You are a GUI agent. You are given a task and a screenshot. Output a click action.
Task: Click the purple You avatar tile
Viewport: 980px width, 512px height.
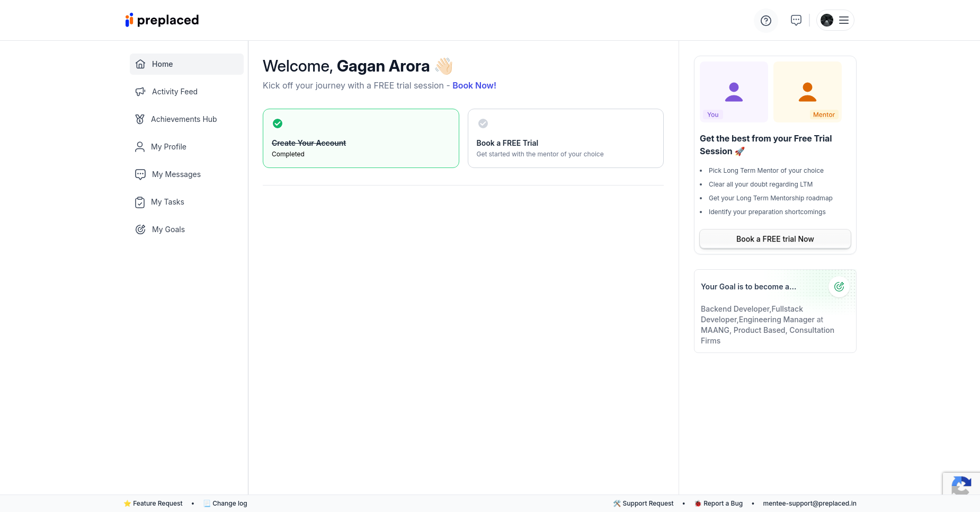pyautogui.click(x=734, y=92)
